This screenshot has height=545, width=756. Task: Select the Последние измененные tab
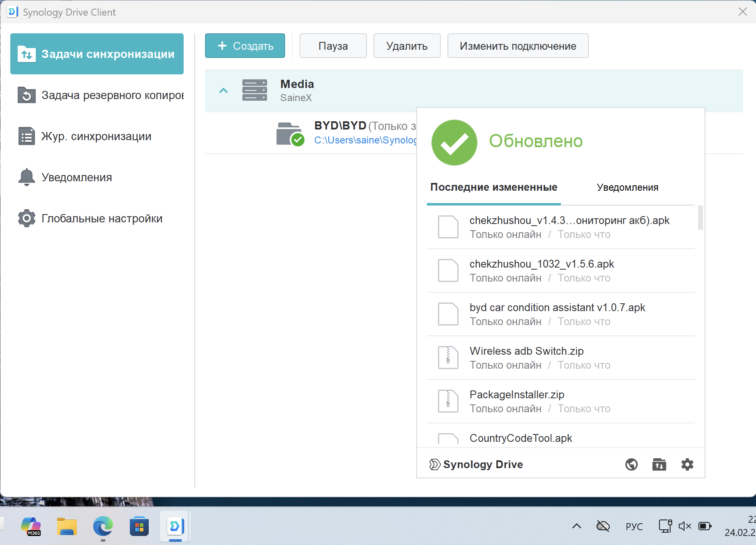point(493,187)
